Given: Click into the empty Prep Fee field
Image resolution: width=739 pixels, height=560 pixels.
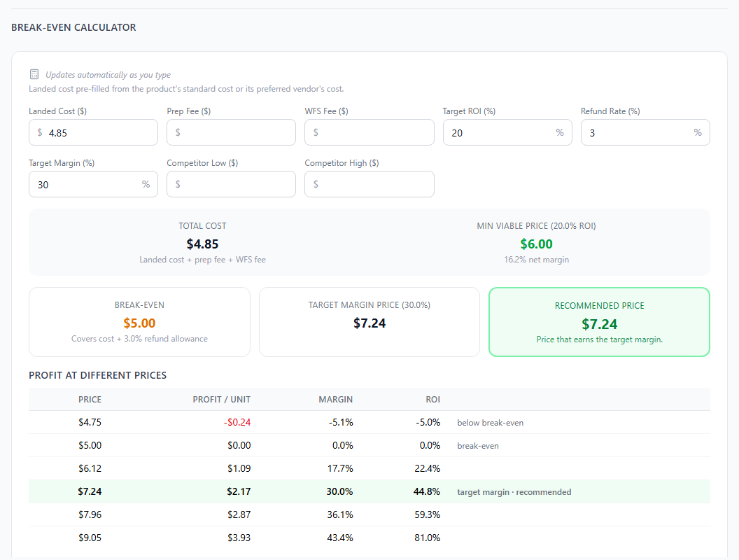Looking at the screenshot, I should click(232, 132).
